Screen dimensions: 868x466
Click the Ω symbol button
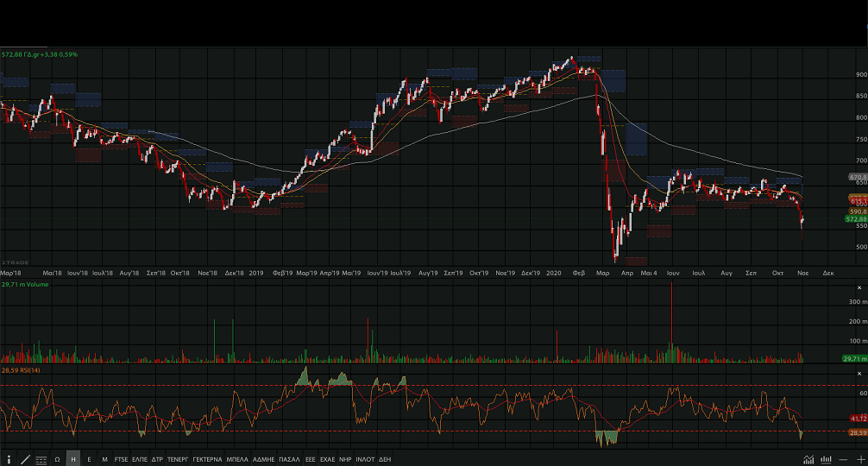pyautogui.click(x=57, y=459)
